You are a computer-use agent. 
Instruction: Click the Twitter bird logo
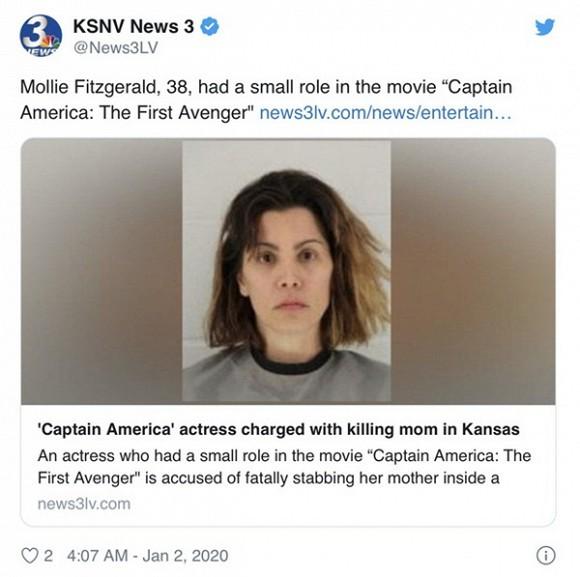545,27
